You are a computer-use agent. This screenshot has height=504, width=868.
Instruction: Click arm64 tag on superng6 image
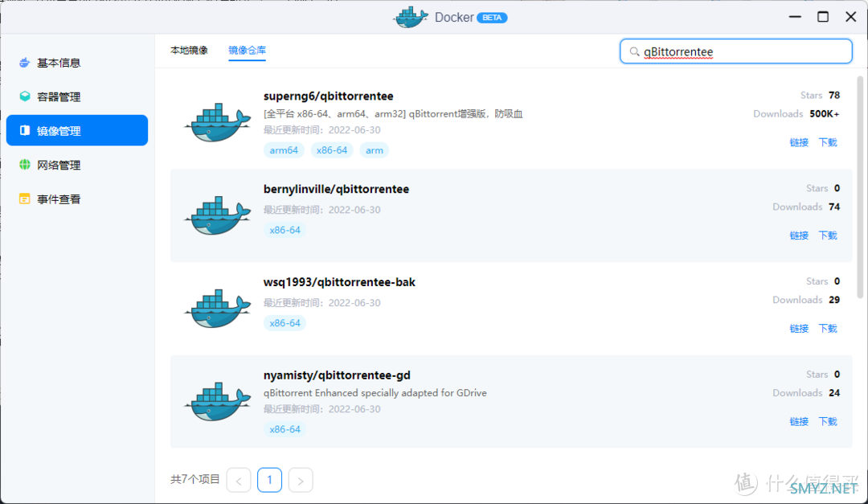coord(284,150)
